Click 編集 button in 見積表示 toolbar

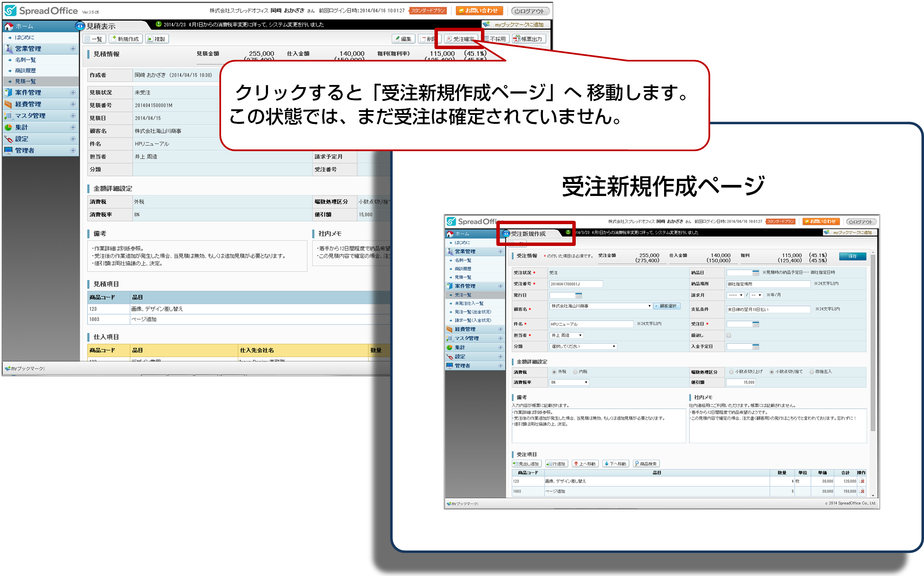(x=403, y=39)
